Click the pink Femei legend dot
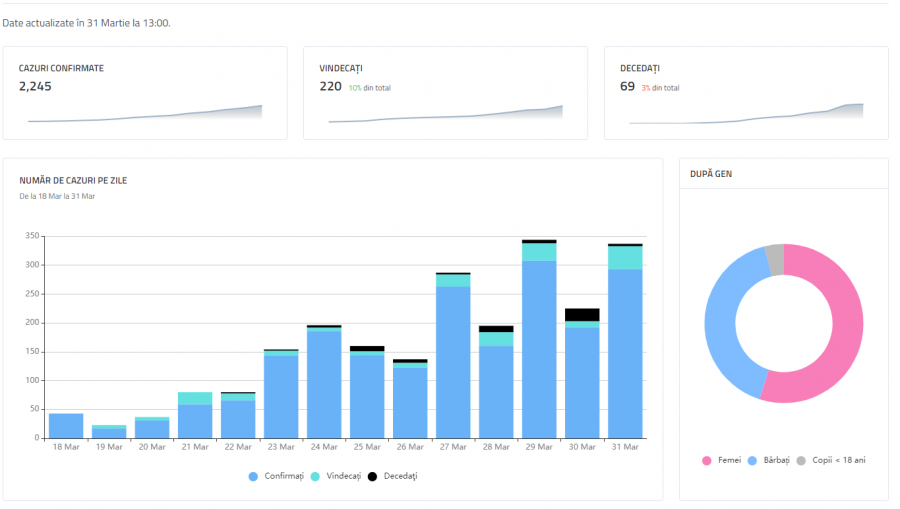Image resolution: width=900 pixels, height=509 pixels. click(x=707, y=460)
